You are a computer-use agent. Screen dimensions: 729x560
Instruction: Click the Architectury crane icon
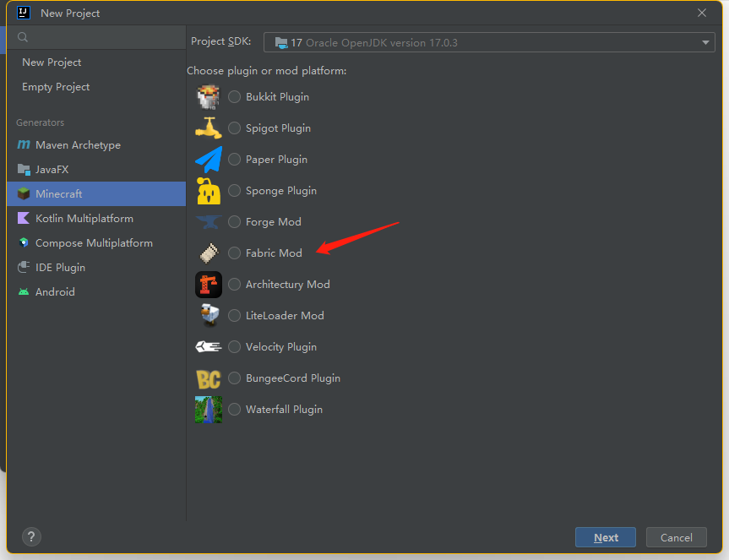coord(209,285)
